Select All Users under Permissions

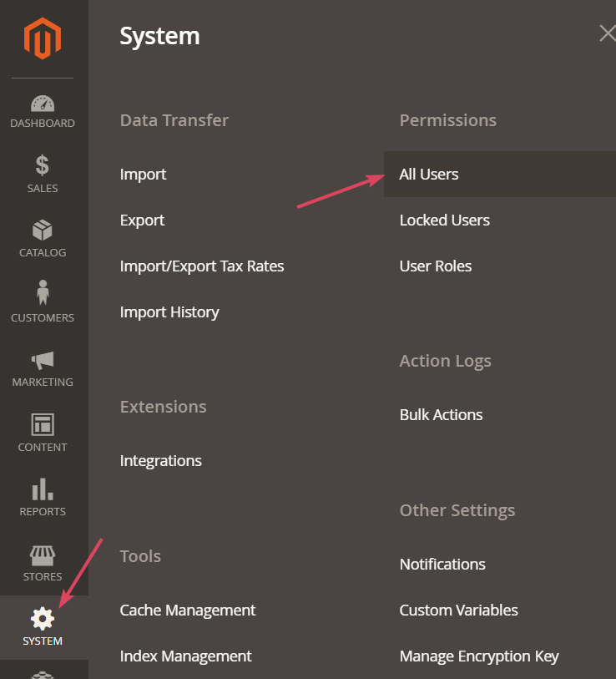499,174
